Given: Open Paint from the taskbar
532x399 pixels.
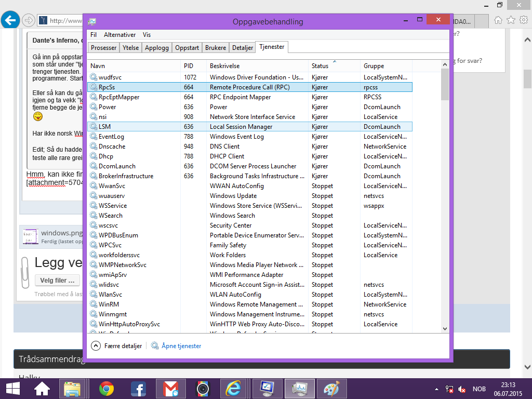Looking at the screenshot, I should click(331, 389).
